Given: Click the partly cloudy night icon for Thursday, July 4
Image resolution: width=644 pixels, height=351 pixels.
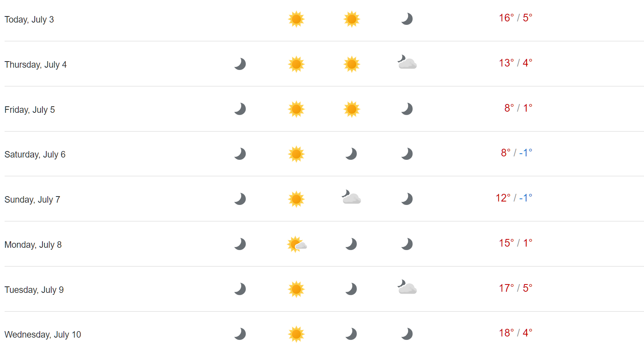Looking at the screenshot, I should coord(407,62).
